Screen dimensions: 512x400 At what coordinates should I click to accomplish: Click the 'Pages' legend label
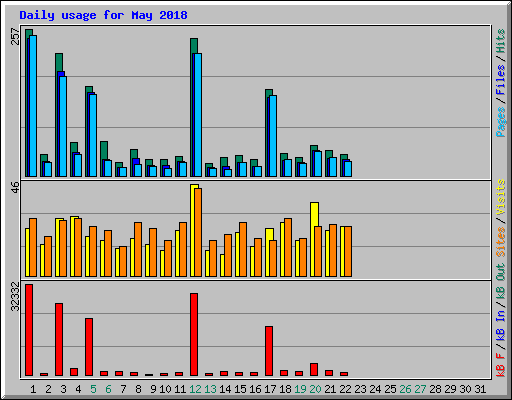(x=500, y=122)
